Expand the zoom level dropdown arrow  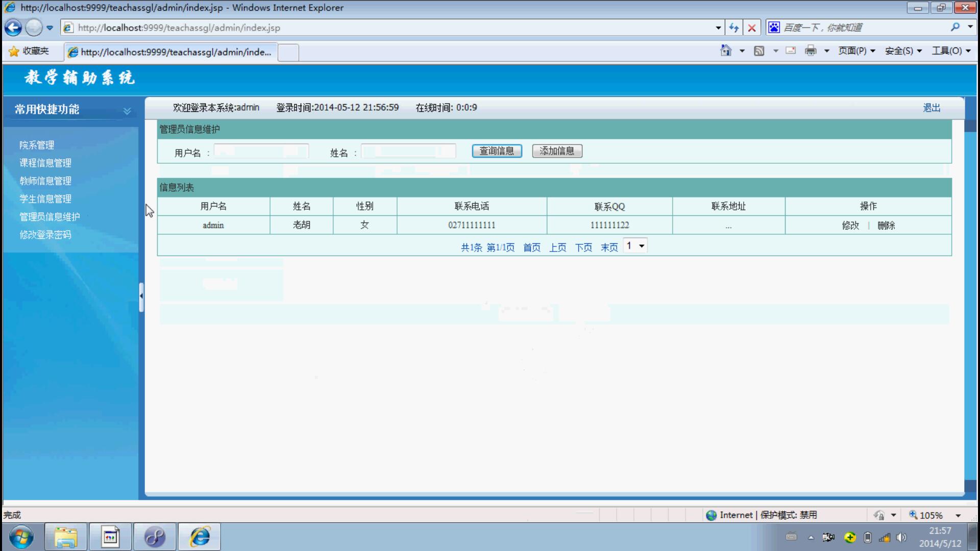click(958, 516)
